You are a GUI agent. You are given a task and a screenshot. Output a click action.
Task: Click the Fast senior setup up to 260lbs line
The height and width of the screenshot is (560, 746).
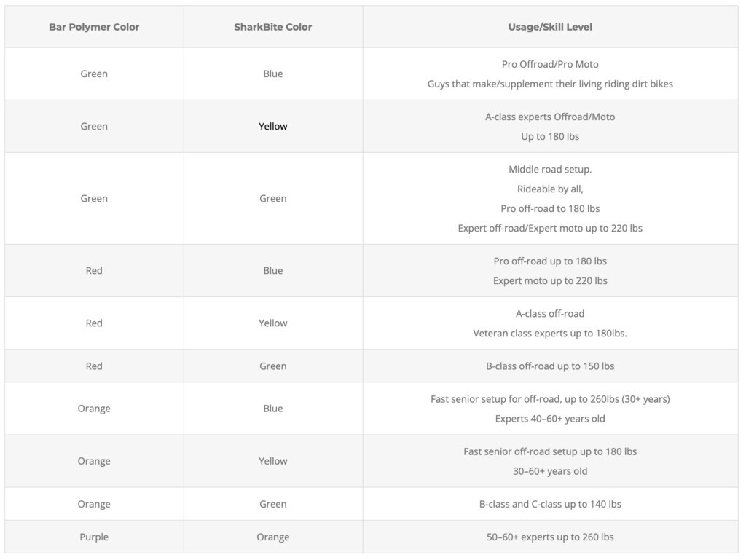tap(550, 399)
